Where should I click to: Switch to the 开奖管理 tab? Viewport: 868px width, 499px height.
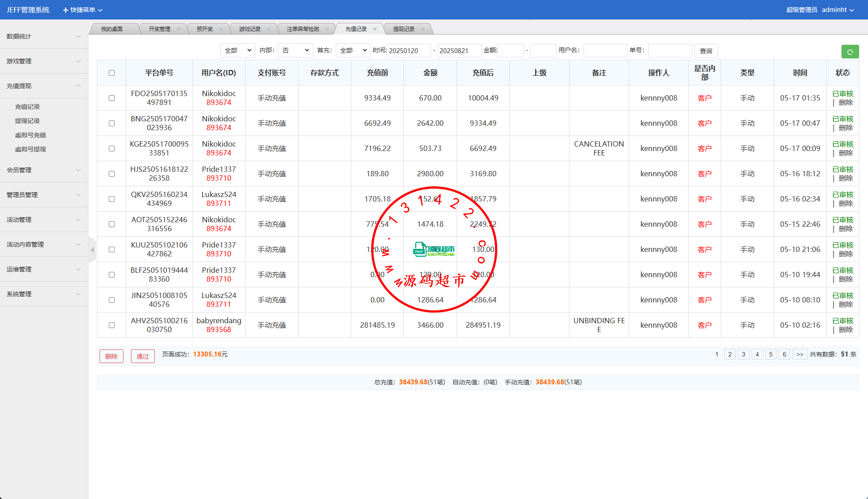pos(159,29)
